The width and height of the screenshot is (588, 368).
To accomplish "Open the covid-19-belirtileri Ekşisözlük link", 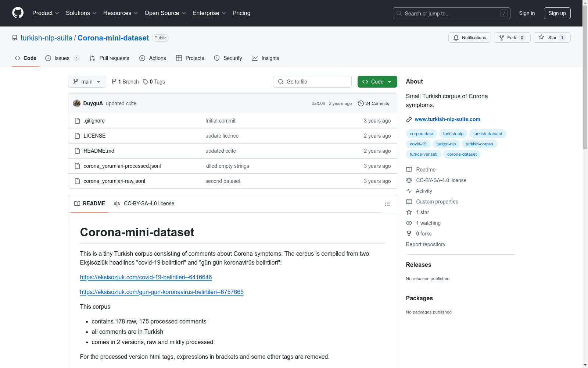I will pos(146,277).
